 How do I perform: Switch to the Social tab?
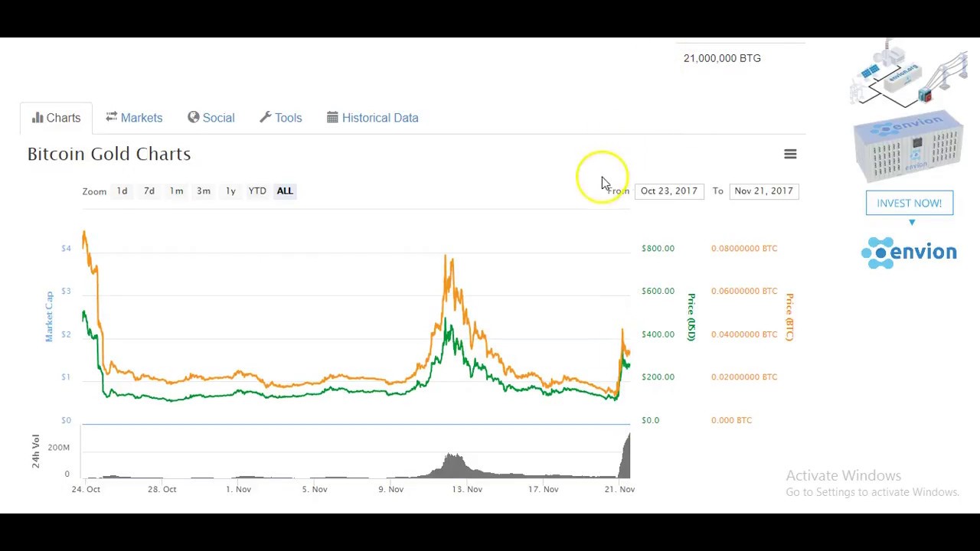tap(211, 118)
